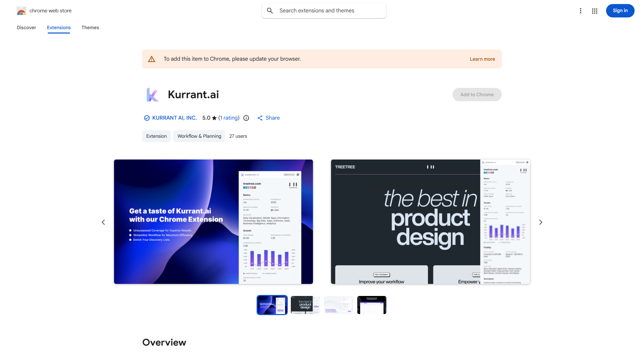This screenshot has width=644, height=362.
Task: Open the Learn more link in the banner
Action: click(x=482, y=59)
